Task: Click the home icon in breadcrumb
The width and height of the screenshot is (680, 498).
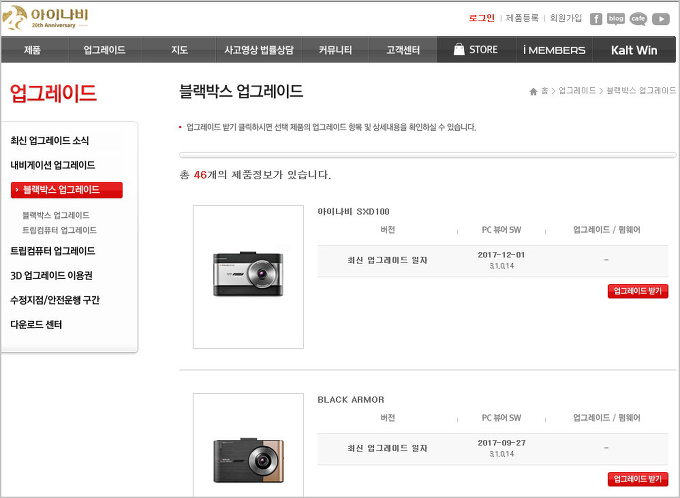Action: (x=534, y=91)
